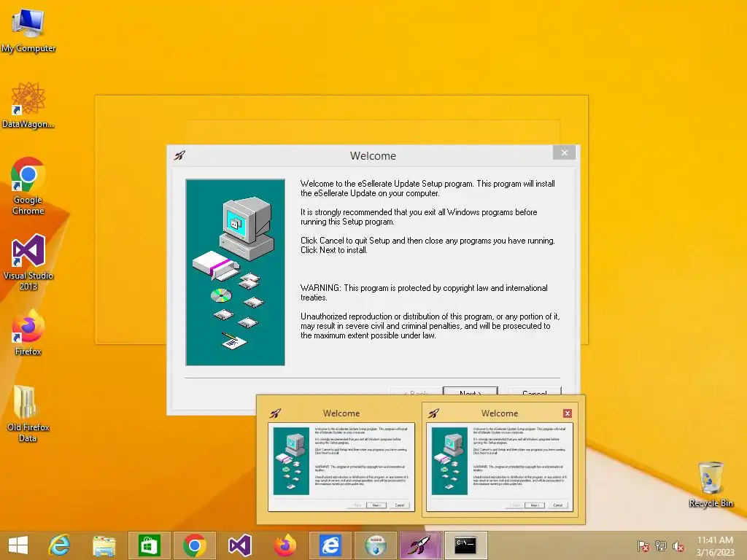The width and height of the screenshot is (747, 560).
Task: Click Next in the Welcome setup dialog
Action: (471, 391)
